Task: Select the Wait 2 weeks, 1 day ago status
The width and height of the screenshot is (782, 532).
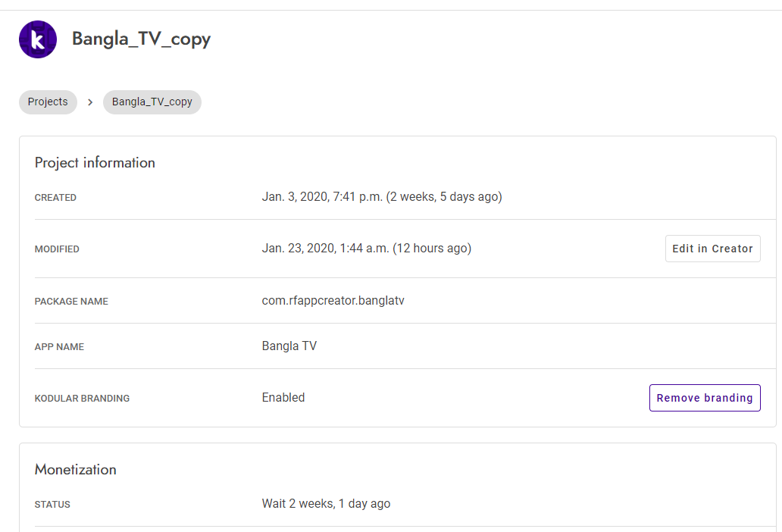Action: 326,503
